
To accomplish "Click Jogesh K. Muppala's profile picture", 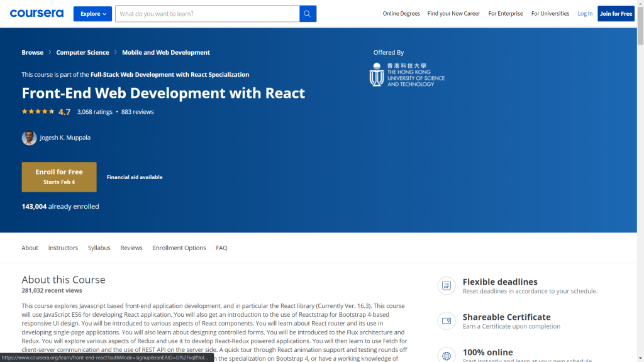I will [29, 137].
